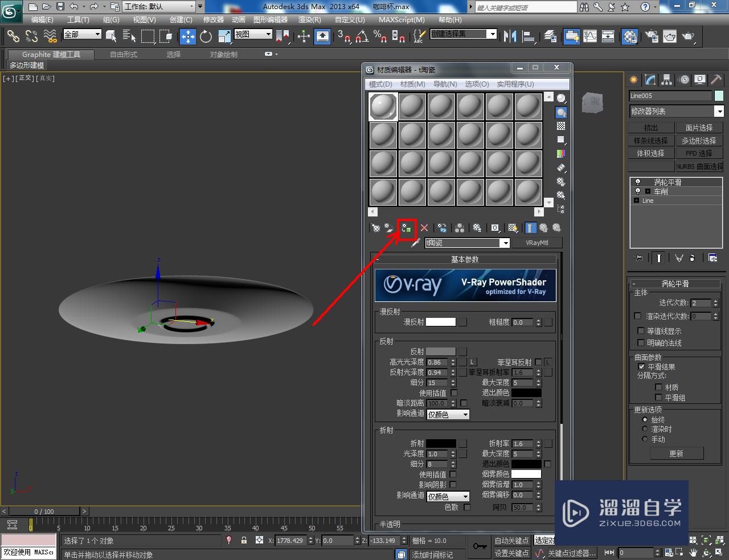Click Put Material to Scene icon
This screenshot has height=560, width=729.
click(389, 228)
